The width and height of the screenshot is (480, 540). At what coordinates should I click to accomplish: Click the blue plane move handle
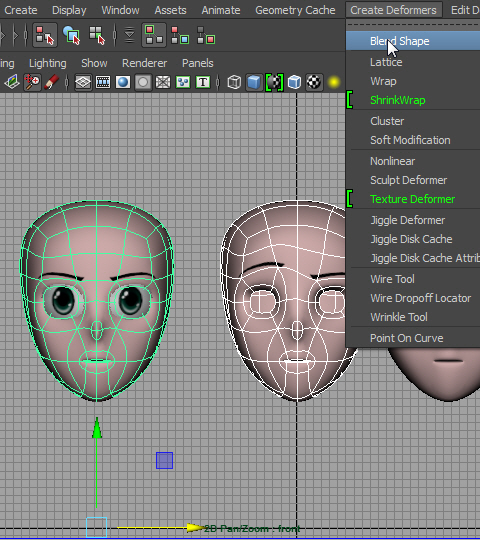[164, 460]
